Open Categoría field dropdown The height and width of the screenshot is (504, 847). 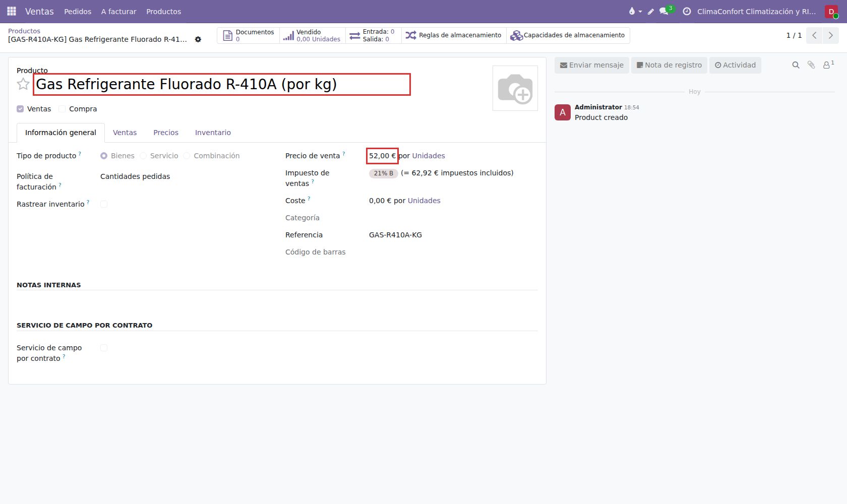click(x=453, y=218)
